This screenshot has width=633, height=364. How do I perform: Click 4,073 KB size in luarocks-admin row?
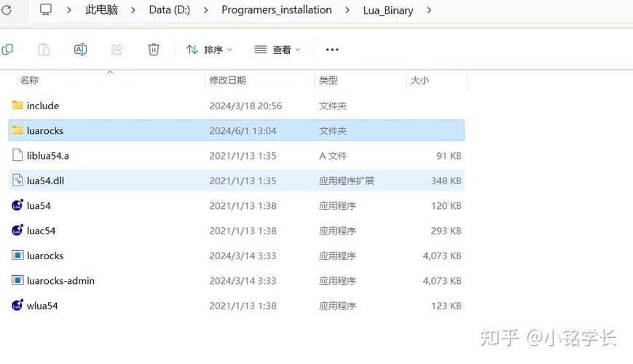(442, 281)
